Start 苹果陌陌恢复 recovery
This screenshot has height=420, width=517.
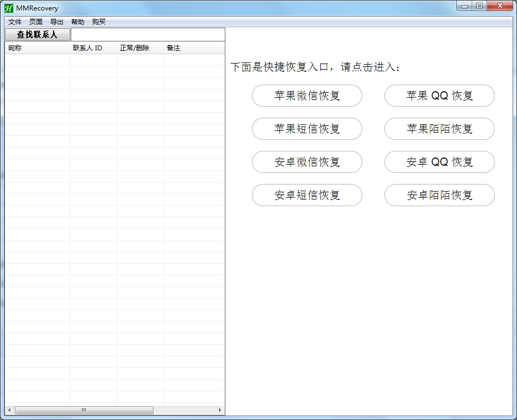coord(439,129)
